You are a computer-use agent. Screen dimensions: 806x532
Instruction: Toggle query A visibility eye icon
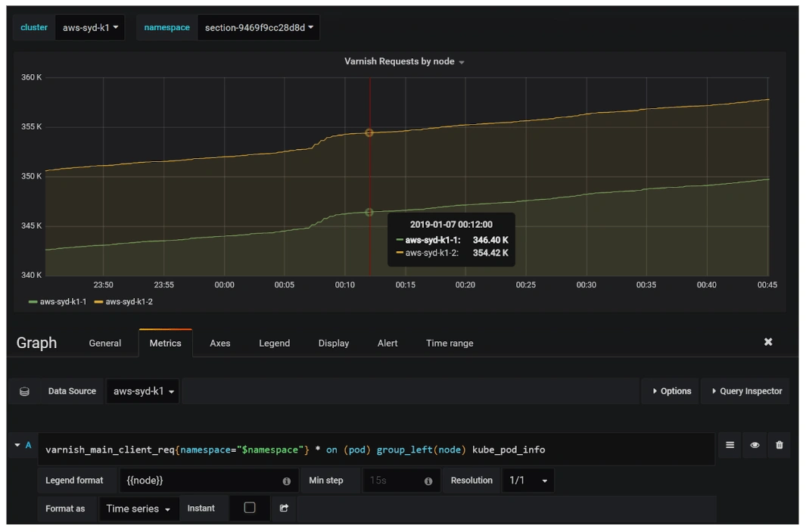pyautogui.click(x=755, y=445)
